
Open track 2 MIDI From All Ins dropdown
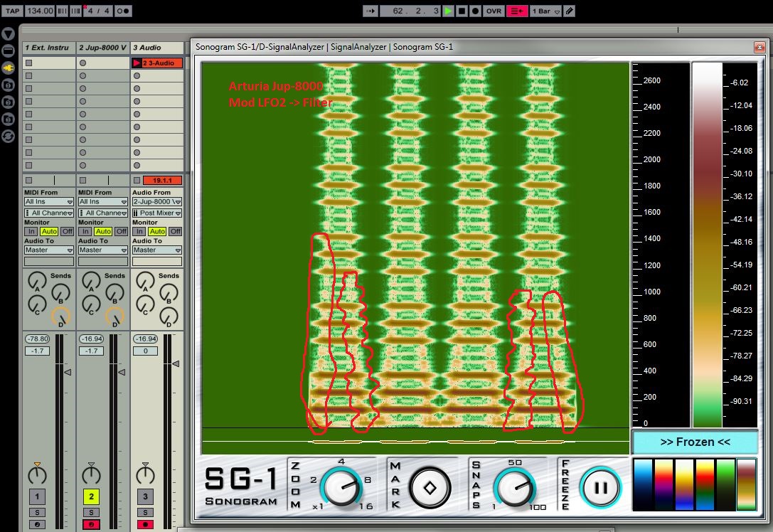(x=103, y=202)
